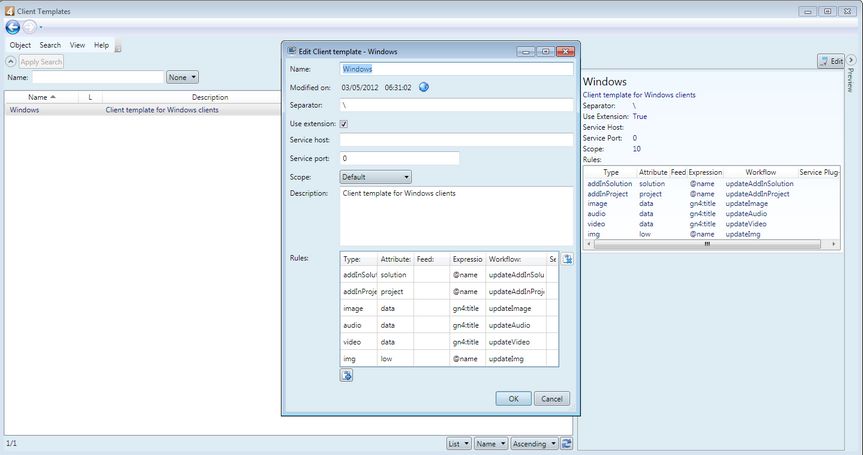Maximize the Edit Client template dialog

coord(545,51)
